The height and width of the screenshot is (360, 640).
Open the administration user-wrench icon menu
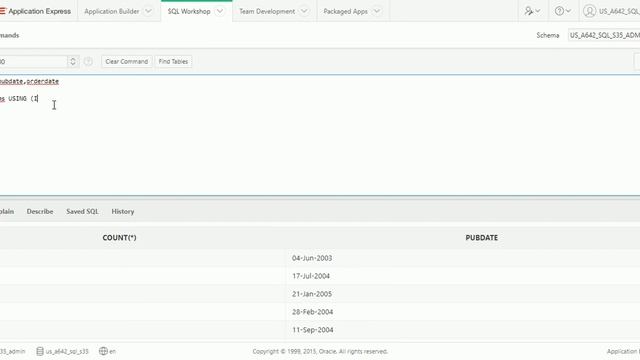(532, 11)
